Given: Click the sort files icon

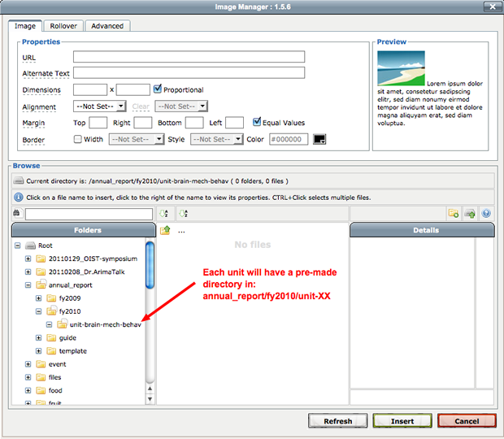Looking at the screenshot, I should [184, 214].
